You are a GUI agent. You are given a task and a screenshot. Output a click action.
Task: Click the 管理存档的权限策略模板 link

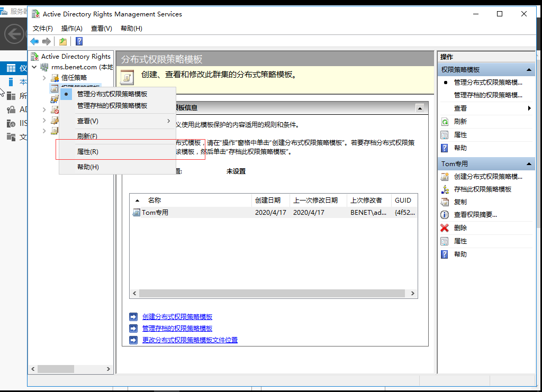pos(177,329)
